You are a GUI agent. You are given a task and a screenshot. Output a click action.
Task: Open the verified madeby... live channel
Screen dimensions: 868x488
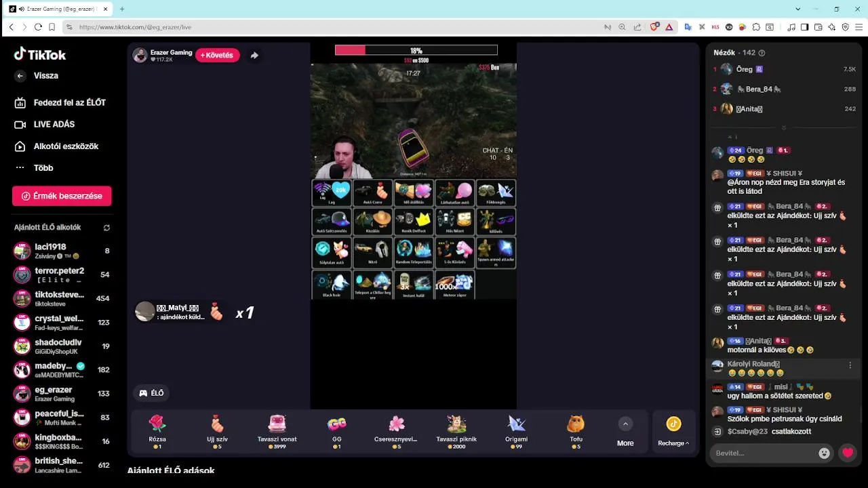click(62, 369)
